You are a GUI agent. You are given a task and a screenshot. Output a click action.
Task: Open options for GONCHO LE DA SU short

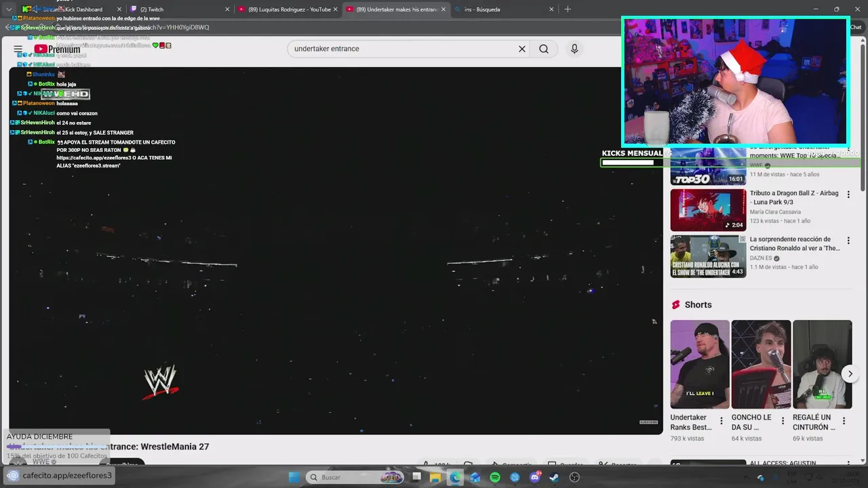[x=783, y=421]
